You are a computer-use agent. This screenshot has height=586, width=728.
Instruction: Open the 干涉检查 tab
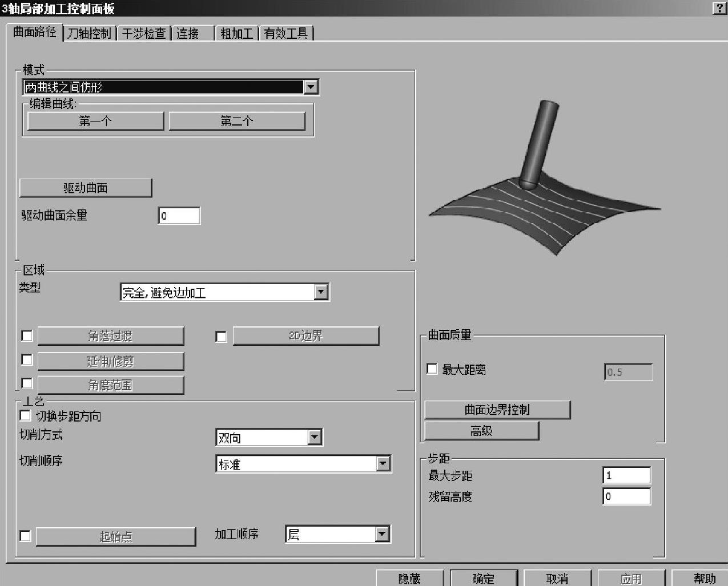click(x=144, y=34)
